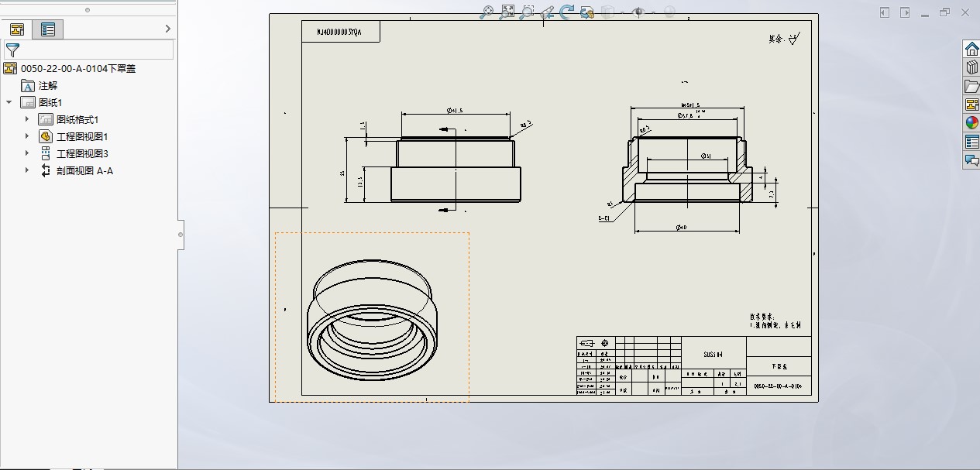Open the Design Library tab

(971, 67)
